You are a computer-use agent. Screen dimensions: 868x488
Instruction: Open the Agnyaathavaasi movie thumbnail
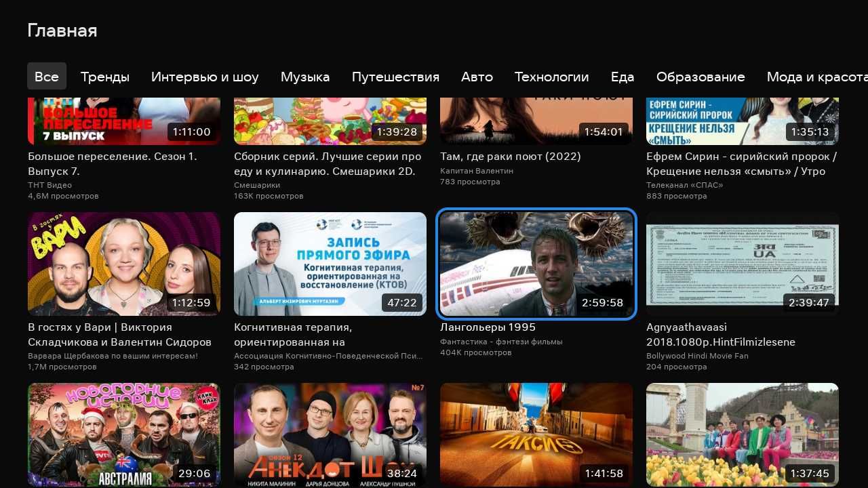click(x=743, y=264)
